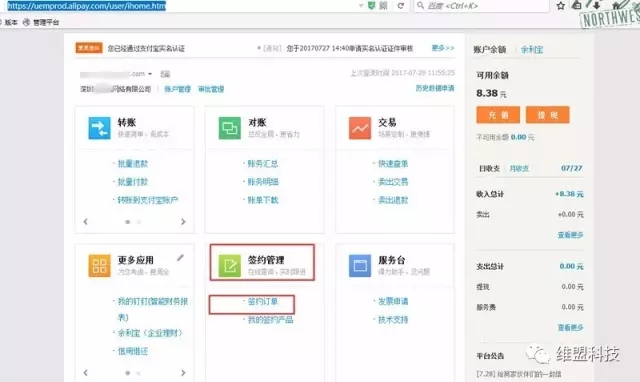Select second page dot in 更多应用 card
Image resolution: width=640 pixels, height=382 pixels.
coord(139,373)
